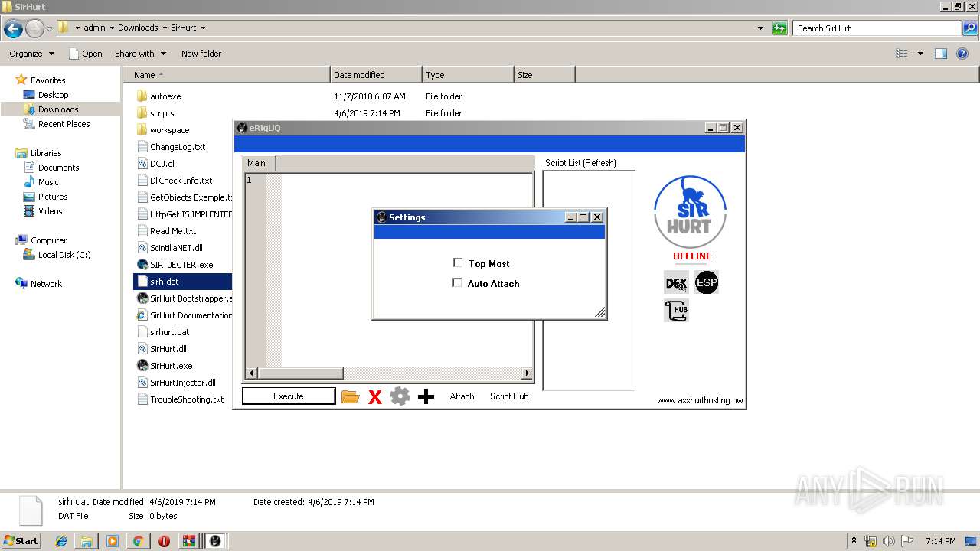Show hidden system tray icons
Screen dimensions: 980x551
[854, 540]
